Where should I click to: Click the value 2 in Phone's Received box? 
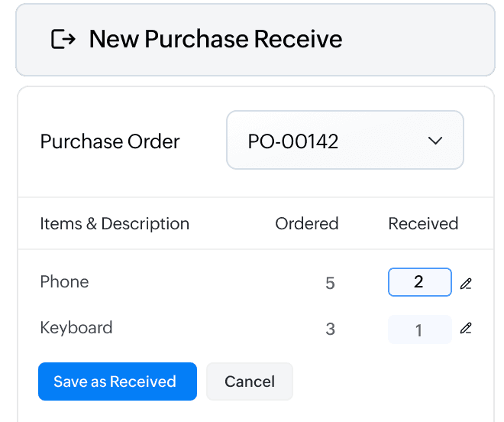(x=418, y=282)
